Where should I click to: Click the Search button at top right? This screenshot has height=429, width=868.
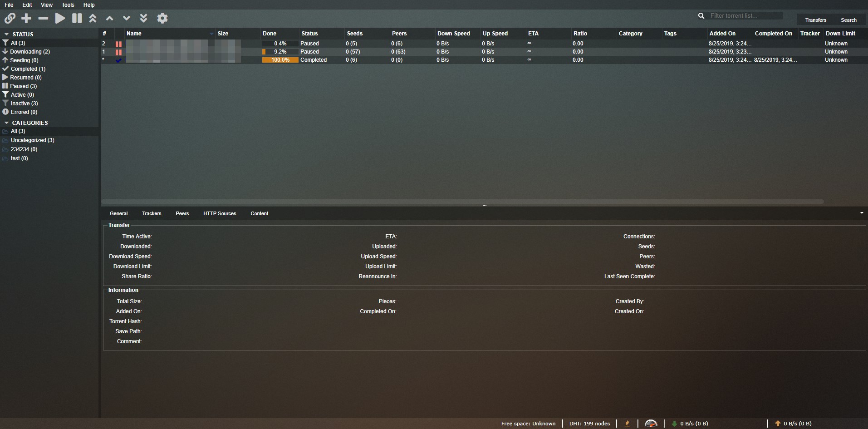(x=848, y=20)
